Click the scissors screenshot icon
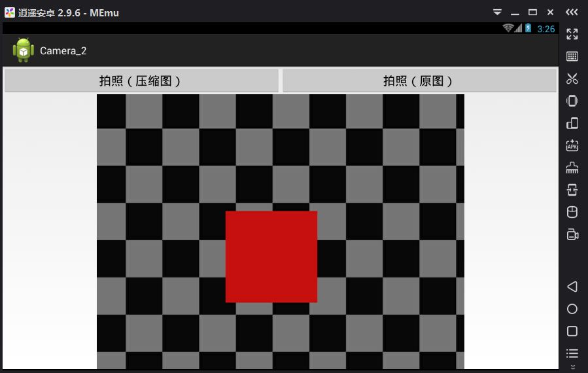588x373 pixels. pyautogui.click(x=572, y=79)
